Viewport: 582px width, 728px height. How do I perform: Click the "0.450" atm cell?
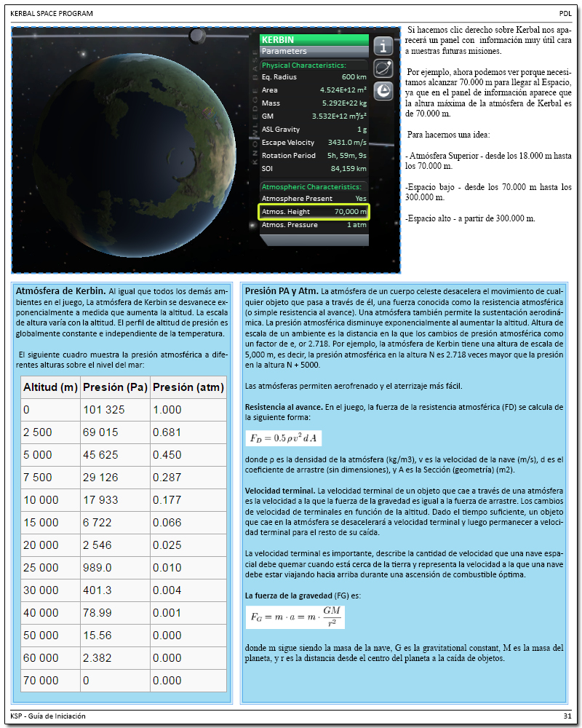click(x=188, y=455)
